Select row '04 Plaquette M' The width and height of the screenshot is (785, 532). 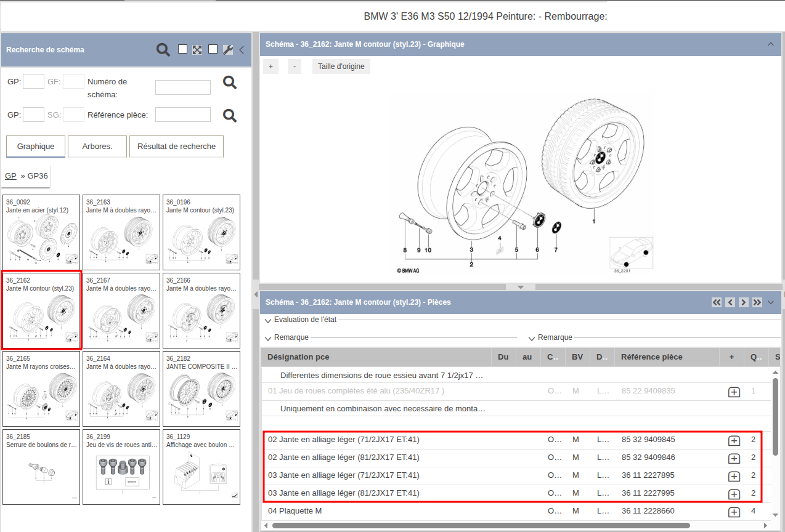click(516, 511)
